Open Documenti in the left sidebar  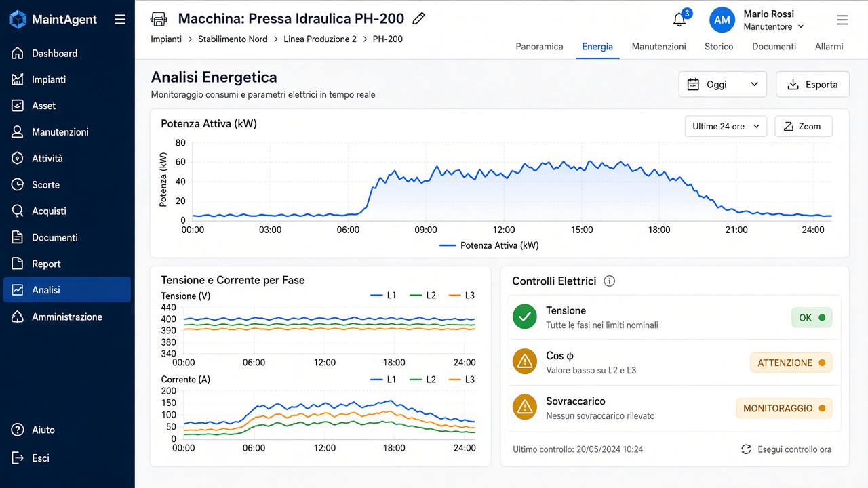66,237
